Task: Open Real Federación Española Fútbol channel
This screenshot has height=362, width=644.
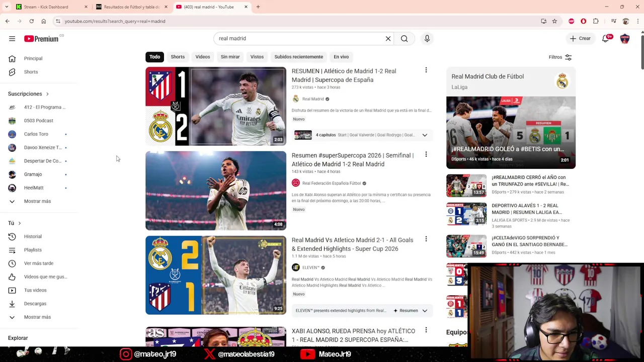Action: (x=332, y=184)
